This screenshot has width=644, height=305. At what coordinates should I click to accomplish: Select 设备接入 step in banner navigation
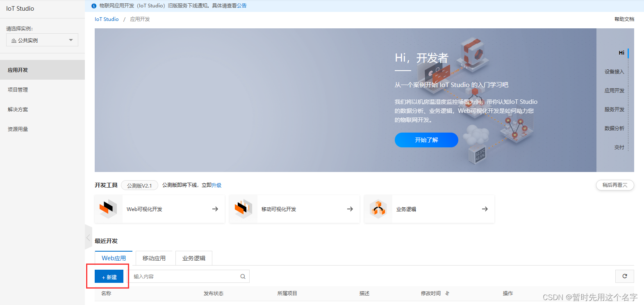coord(614,72)
